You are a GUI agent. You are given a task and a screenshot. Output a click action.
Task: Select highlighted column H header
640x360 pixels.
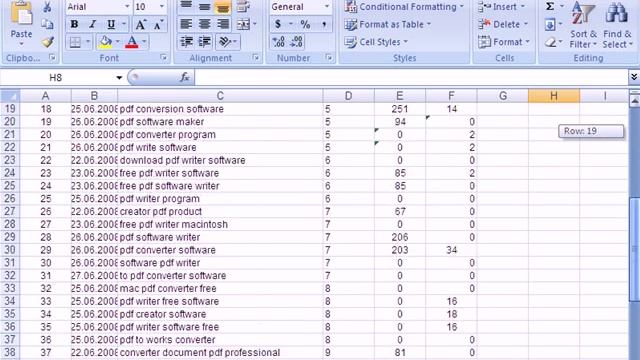[553, 96]
